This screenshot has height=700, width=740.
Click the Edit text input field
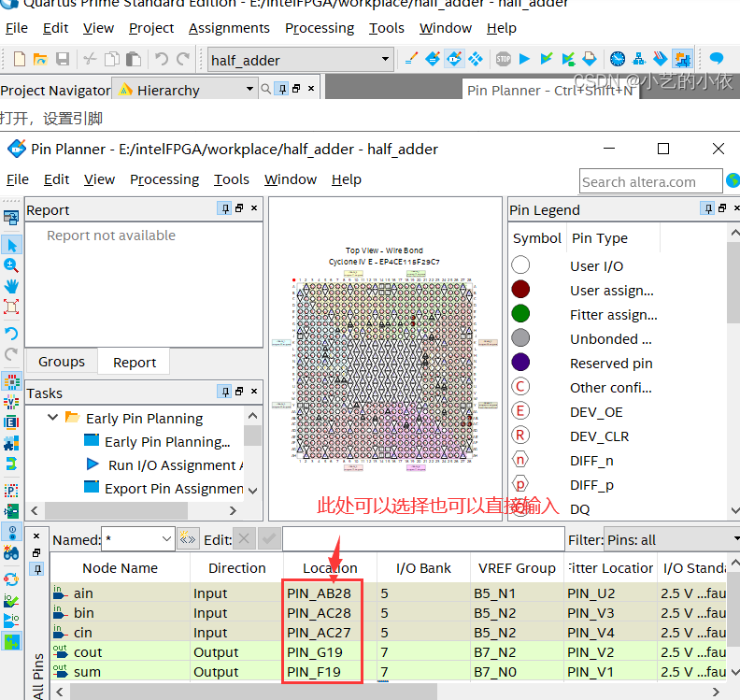pos(423,539)
